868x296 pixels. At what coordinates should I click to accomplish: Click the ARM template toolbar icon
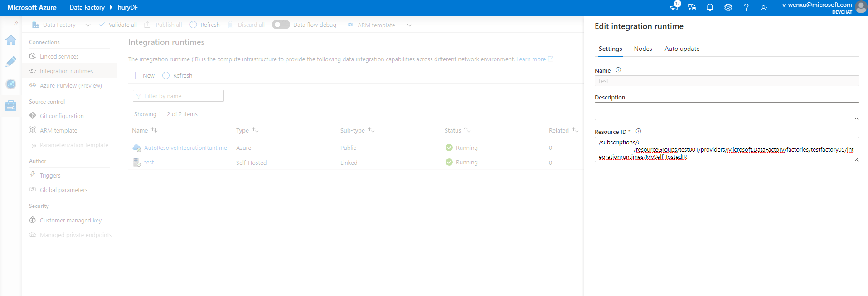(x=350, y=25)
